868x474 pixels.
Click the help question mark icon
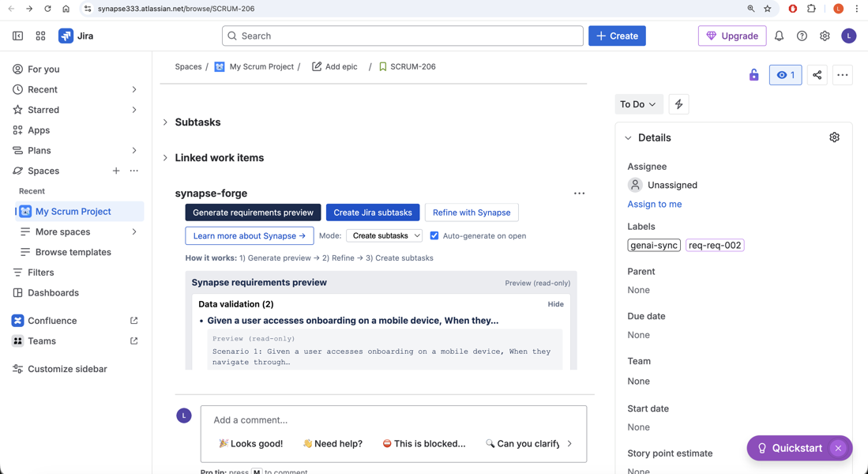click(802, 36)
